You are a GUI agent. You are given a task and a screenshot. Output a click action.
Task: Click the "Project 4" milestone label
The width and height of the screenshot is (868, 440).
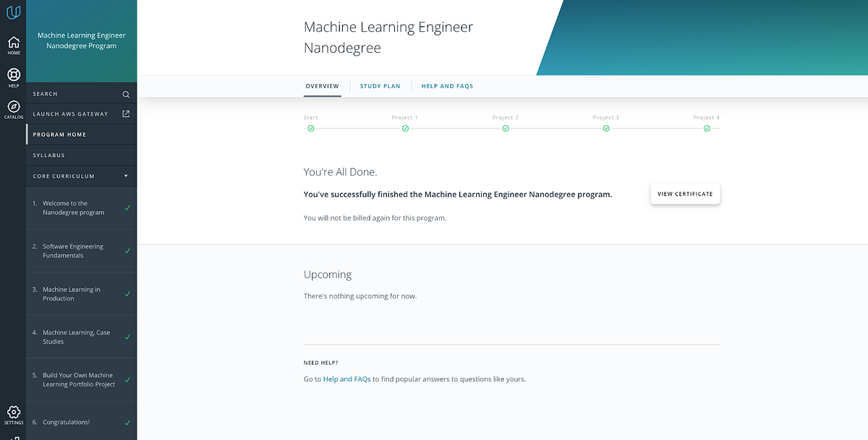click(x=707, y=117)
